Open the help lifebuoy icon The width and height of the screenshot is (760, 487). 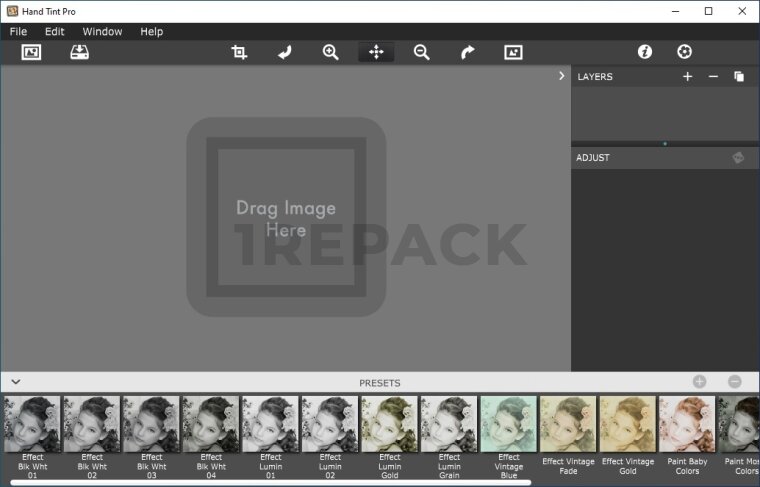coord(684,52)
